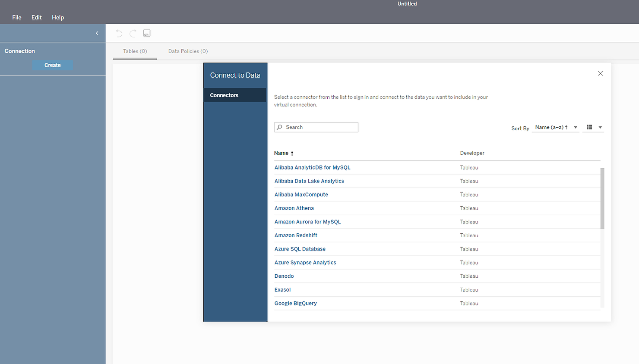The image size is (639, 364).
Task: Sort by Developer column header
Action: (x=472, y=153)
